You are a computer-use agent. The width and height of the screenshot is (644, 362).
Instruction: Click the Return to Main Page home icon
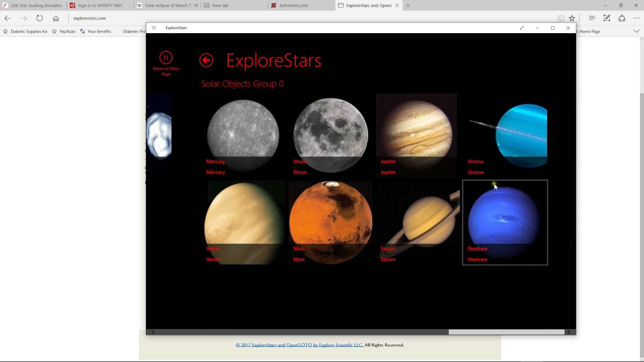click(x=166, y=57)
